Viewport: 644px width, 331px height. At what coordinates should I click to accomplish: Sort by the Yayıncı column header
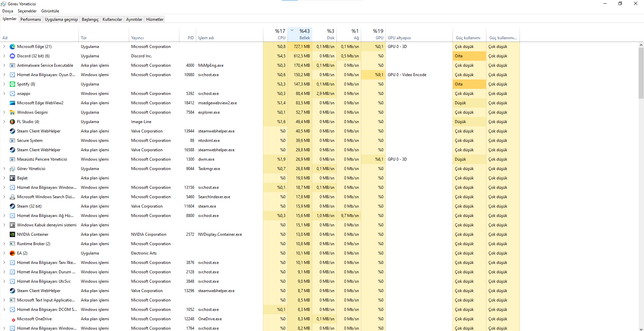click(x=154, y=35)
